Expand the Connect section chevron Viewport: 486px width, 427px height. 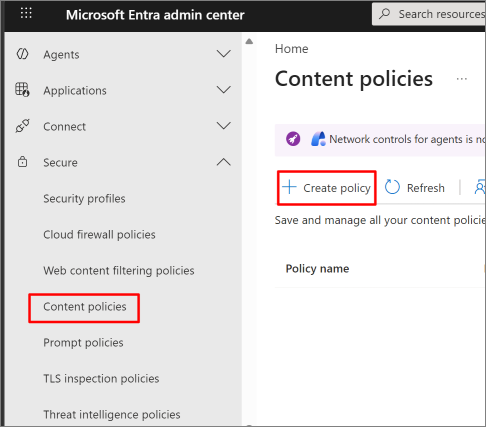click(224, 125)
